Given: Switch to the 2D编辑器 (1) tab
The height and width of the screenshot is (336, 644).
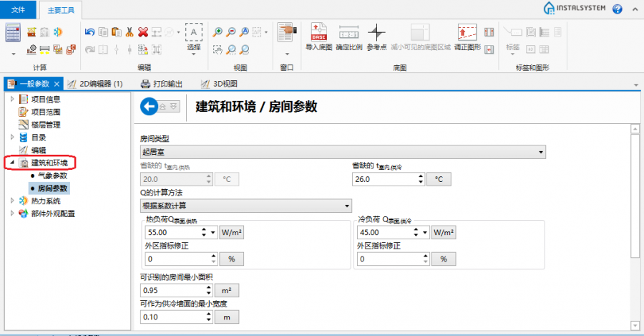Looking at the screenshot, I should tap(95, 83).
